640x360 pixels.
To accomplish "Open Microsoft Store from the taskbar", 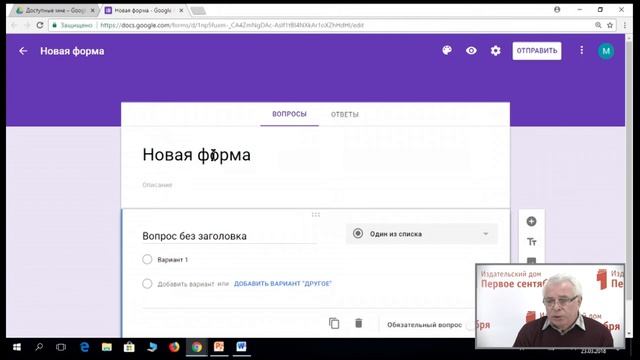I will point(129,347).
